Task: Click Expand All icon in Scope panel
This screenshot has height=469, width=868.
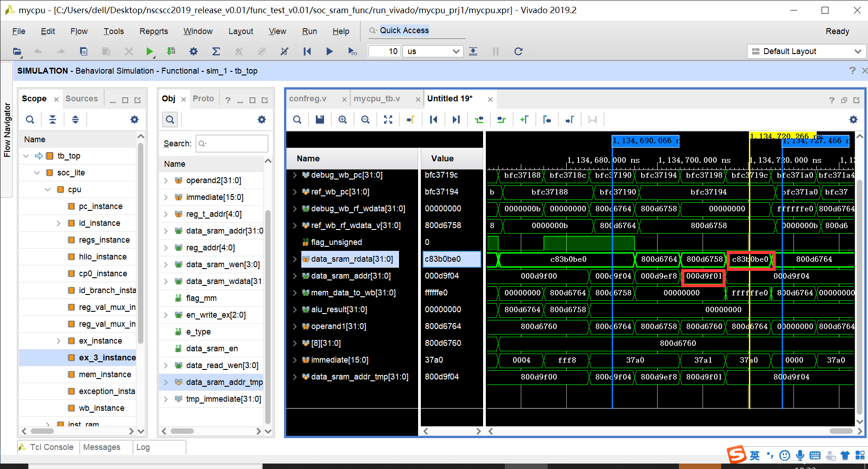Action: click(75, 120)
